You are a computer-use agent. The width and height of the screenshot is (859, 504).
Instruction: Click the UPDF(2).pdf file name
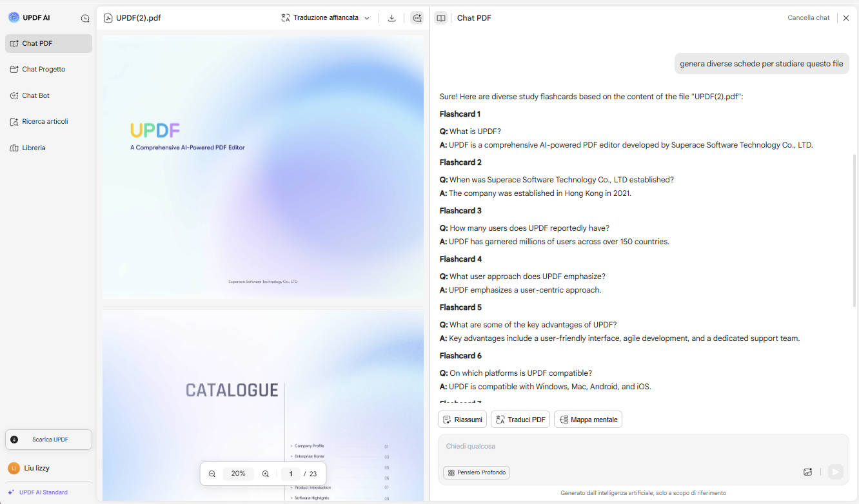click(139, 18)
